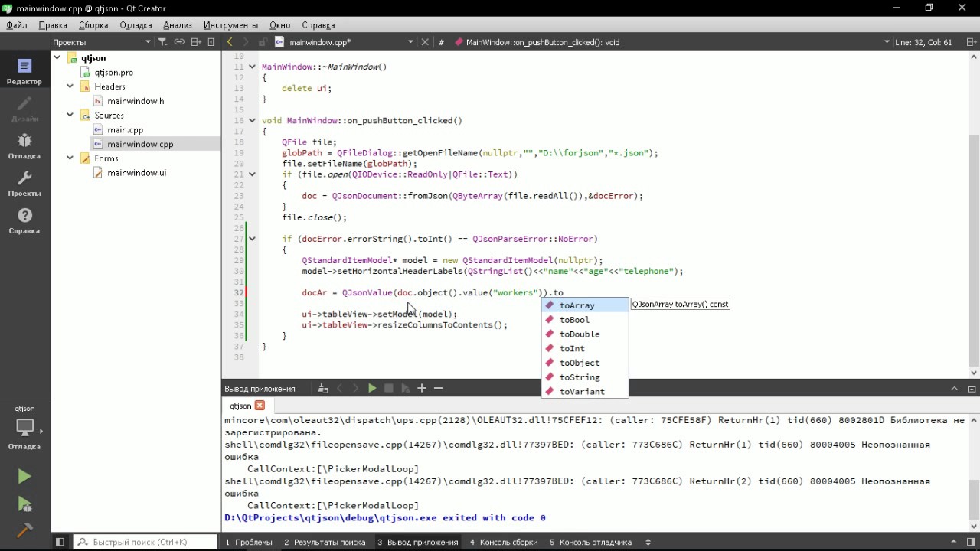Open the symbol dropdown MainWindow::on_pushButton_clicked
This screenshot has height=551, width=980.
tap(672, 42)
